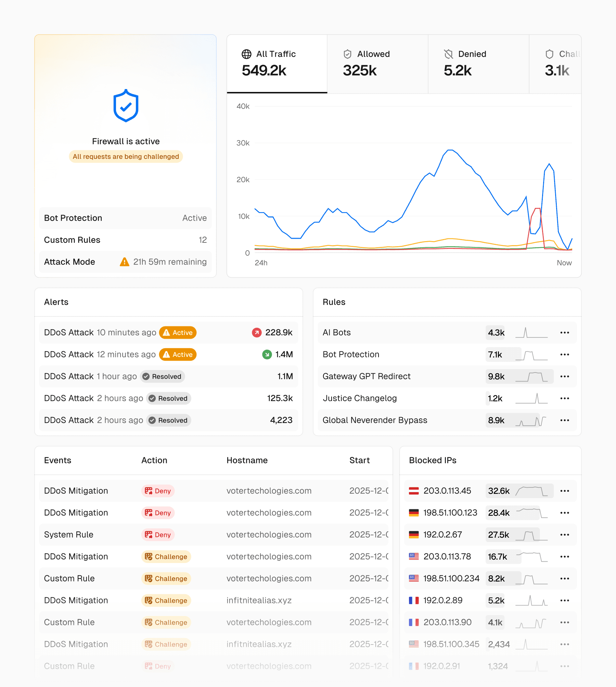Click the Active badge on 10 minutes ago alert

[178, 333]
